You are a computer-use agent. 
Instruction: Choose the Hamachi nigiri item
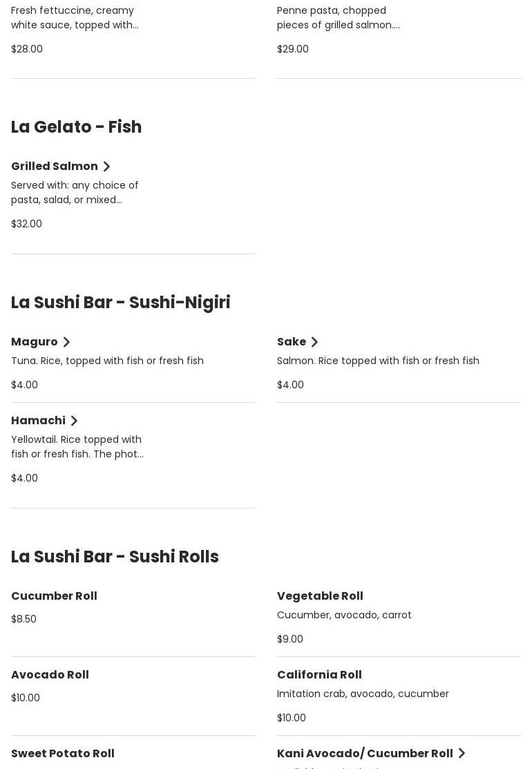click(x=39, y=421)
